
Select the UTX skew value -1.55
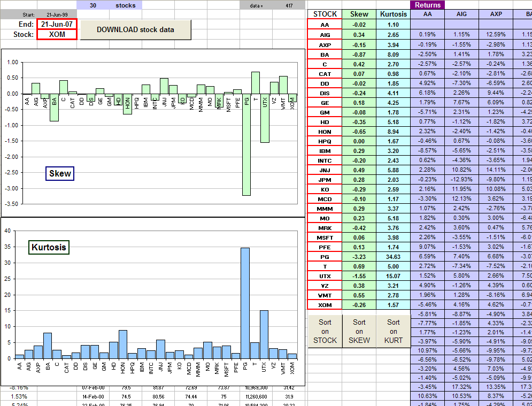(x=359, y=277)
